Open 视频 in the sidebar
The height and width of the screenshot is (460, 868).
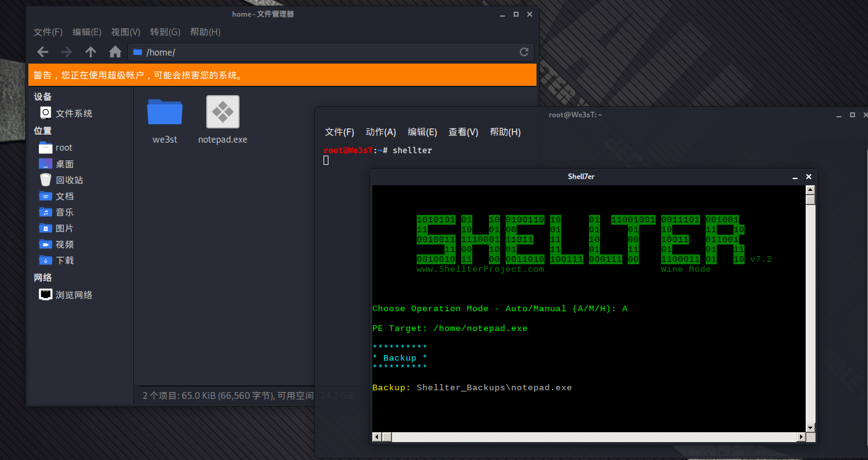tap(56, 244)
